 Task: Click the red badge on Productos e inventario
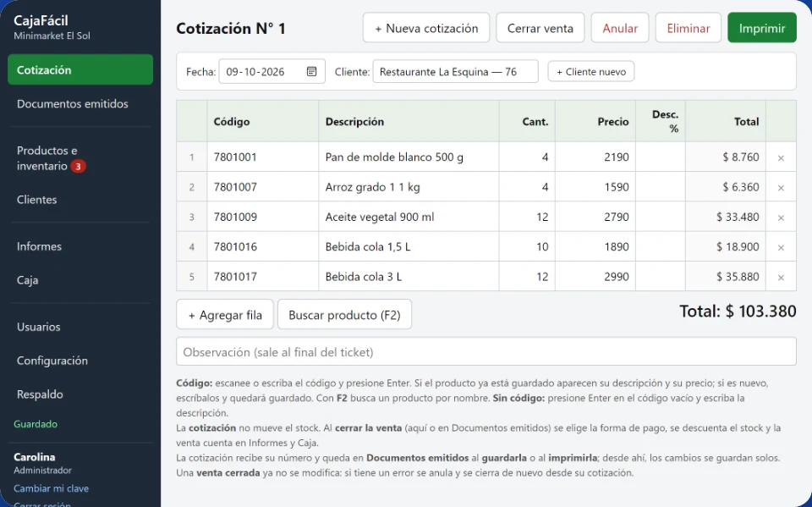[x=78, y=167]
